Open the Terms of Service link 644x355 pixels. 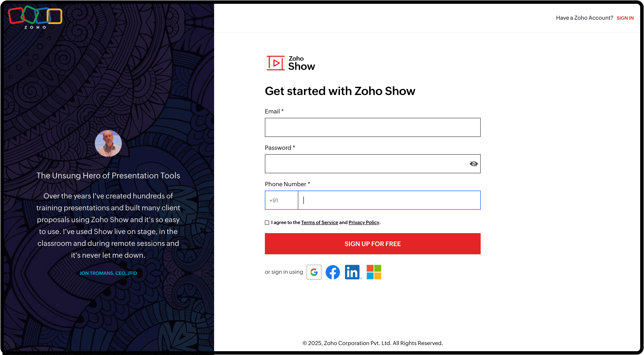click(319, 223)
